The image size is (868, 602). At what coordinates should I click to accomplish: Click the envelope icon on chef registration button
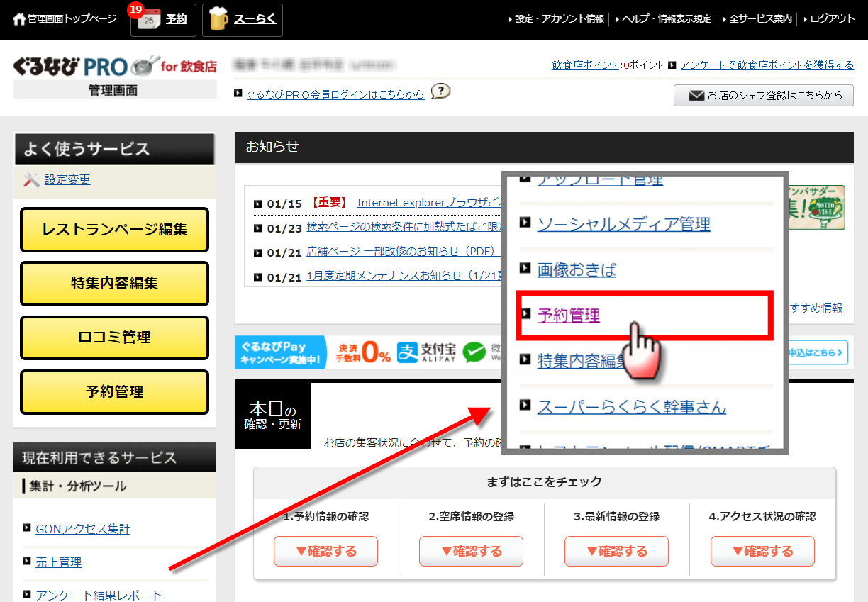click(x=696, y=95)
